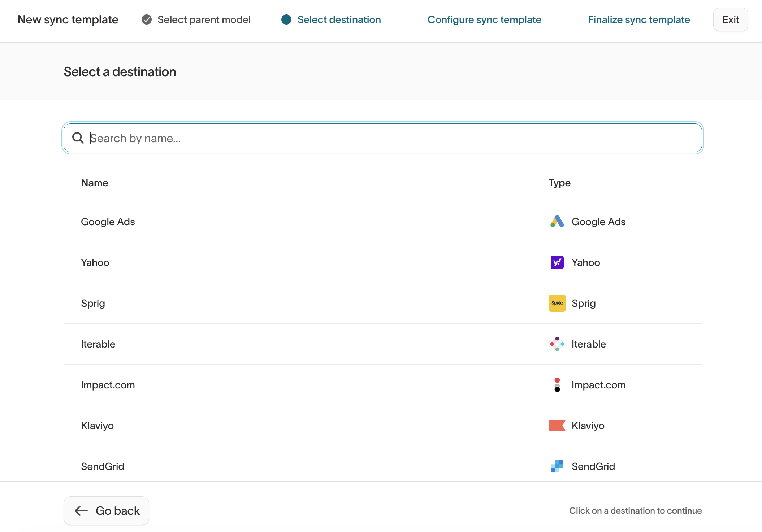Click the Impact.com logo icon
Screen dimensions: 762x532
point(557,385)
